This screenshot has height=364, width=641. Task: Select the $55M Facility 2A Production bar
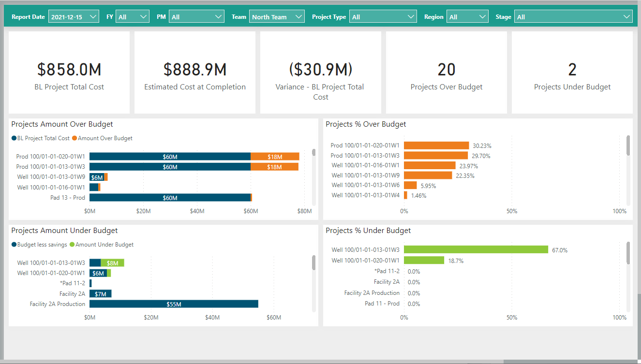(174, 304)
